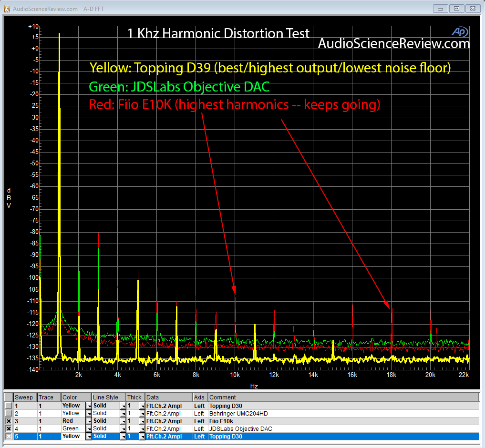Click the Left axis cell in sweep 5

click(x=200, y=437)
